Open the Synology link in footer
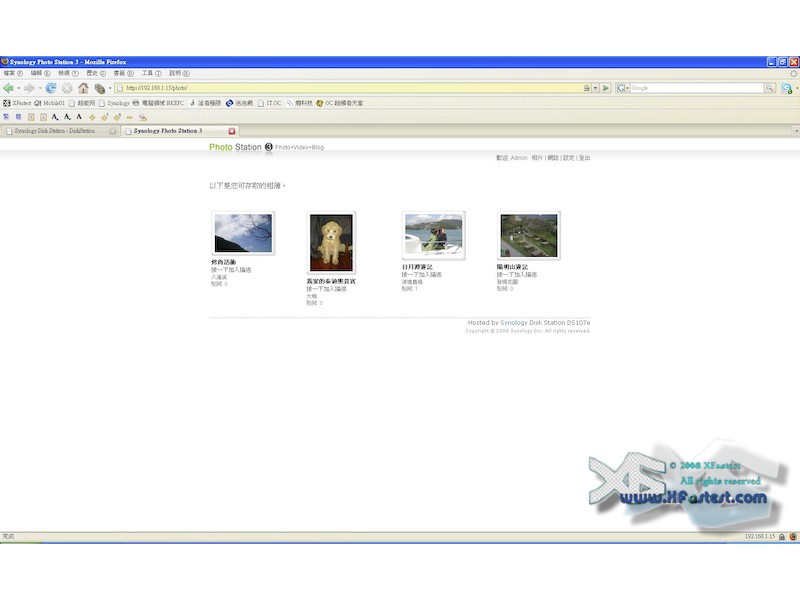The height and width of the screenshot is (600, 800). click(x=514, y=323)
